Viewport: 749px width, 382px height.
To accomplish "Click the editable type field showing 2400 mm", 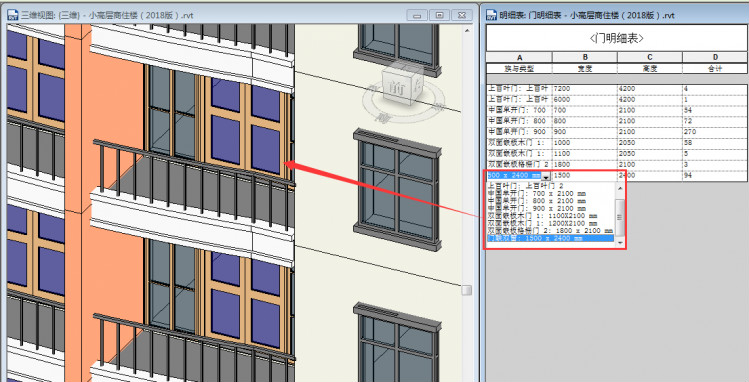I will pyautogui.click(x=514, y=176).
